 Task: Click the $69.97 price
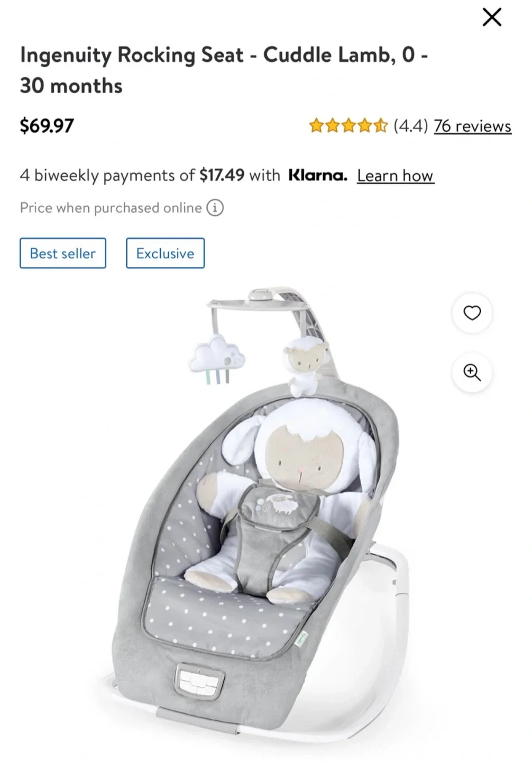point(47,126)
